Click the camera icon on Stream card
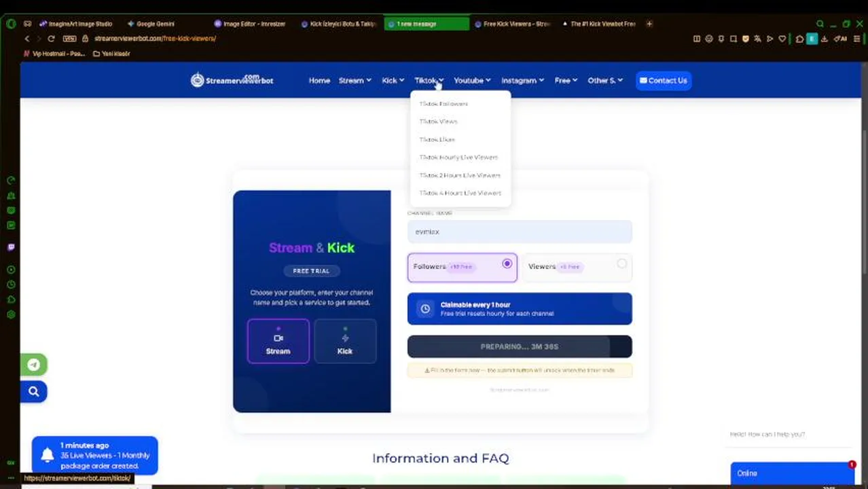868x489 pixels. pyautogui.click(x=278, y=338)
